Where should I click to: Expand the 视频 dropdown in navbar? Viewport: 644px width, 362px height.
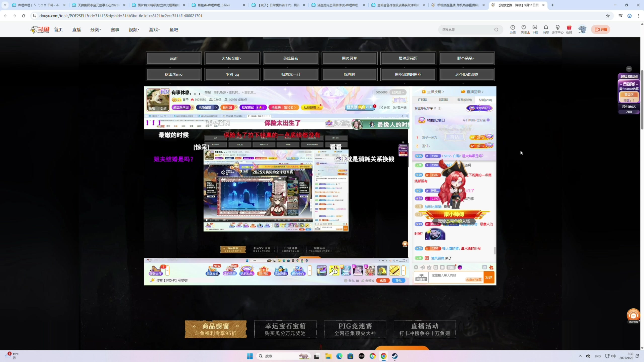coord(134,30)
